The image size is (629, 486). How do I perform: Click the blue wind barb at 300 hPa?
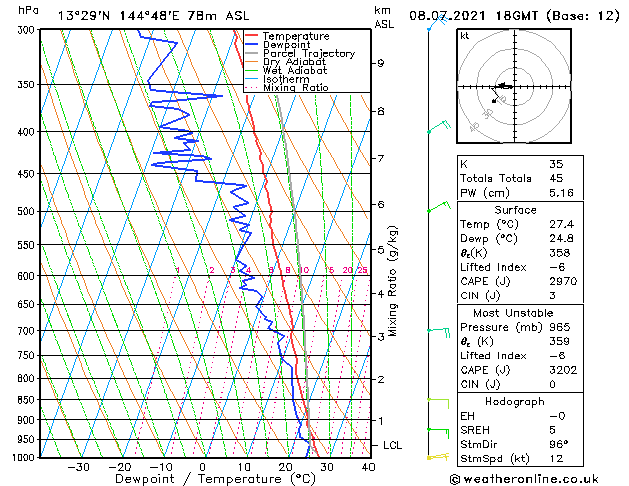pos(437,22)
